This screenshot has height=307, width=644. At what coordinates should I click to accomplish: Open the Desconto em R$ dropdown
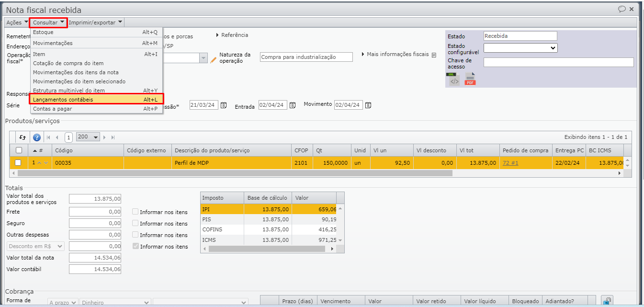coord(35,246)
